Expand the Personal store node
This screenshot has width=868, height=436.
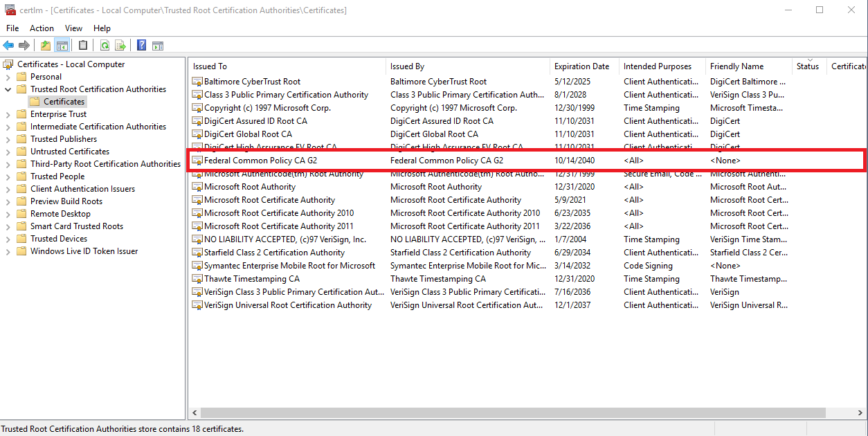click(8, 77)
